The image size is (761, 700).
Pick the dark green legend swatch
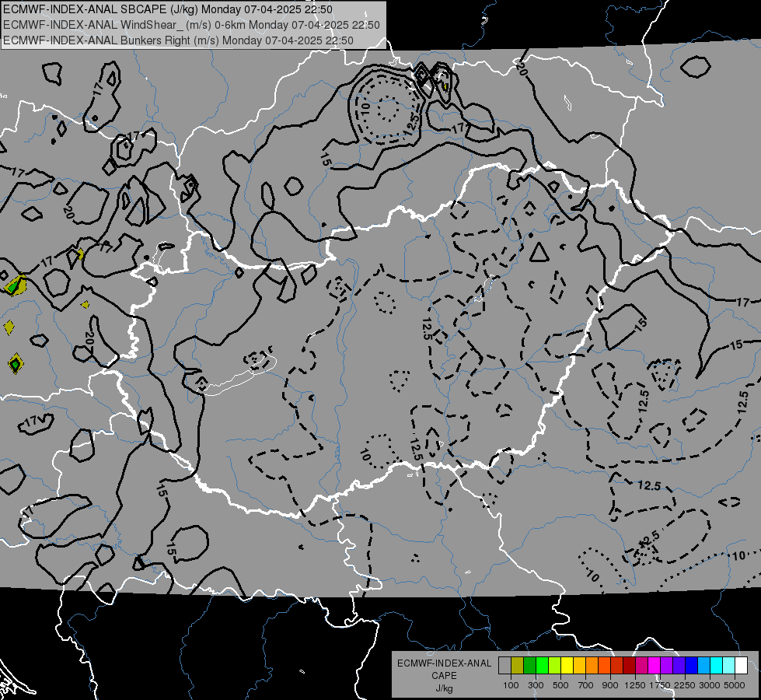pyautogui.click(x=529, y=666)
